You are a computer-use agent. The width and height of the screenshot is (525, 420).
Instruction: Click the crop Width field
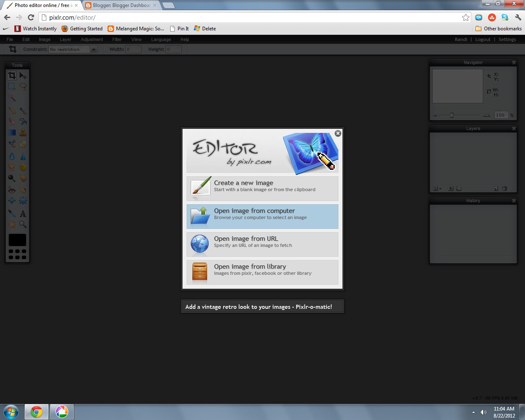(133, 49)
